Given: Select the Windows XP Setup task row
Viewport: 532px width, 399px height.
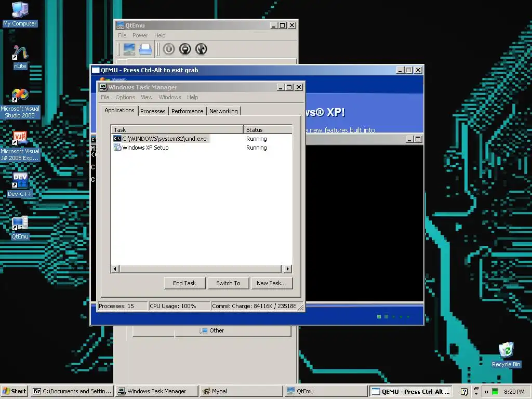Looking at the screenshot, I should (202, 147).
